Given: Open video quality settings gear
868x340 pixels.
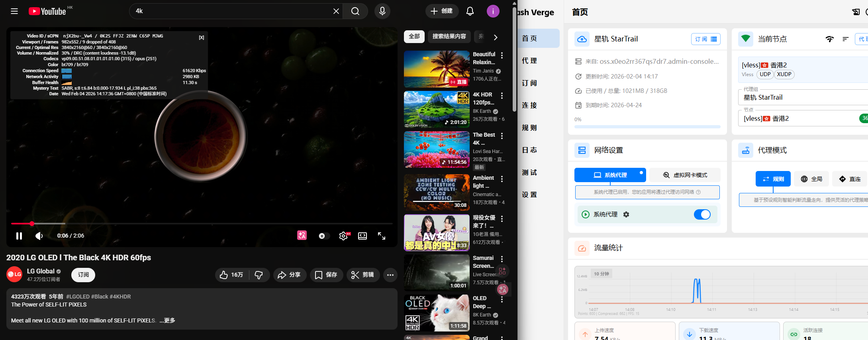Looking at the screenshot, I should click(343, 236).
